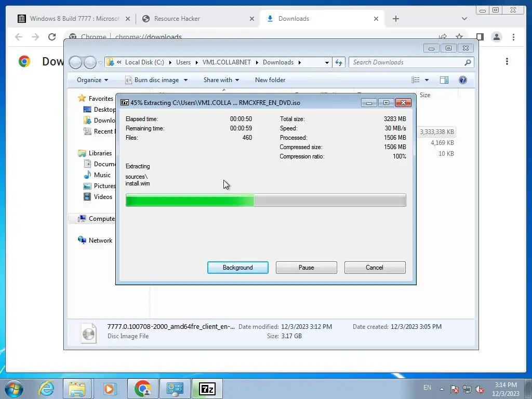The image size is (532, 399).
Task: Pause the 7-Zip extraction
Action: pos(306,268)
